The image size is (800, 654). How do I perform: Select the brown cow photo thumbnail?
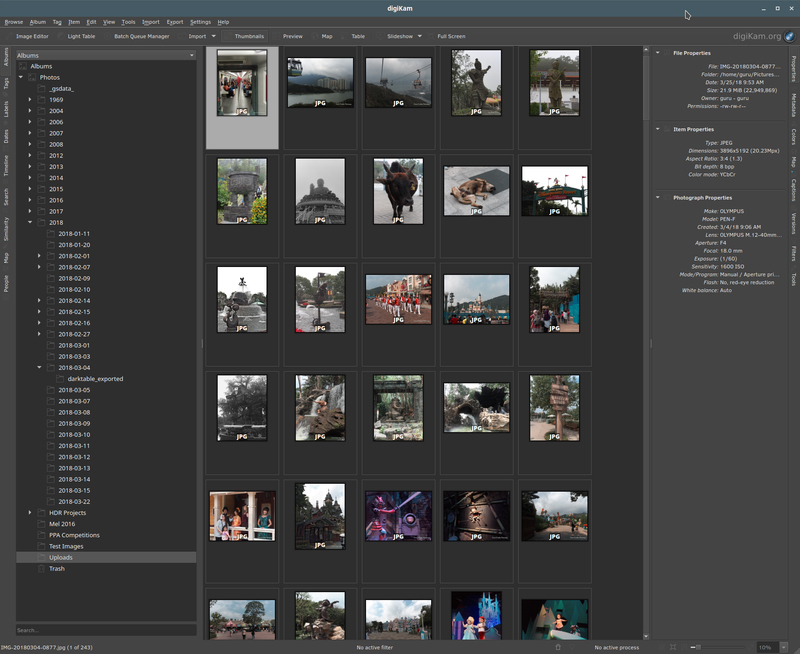coord(398,191)
